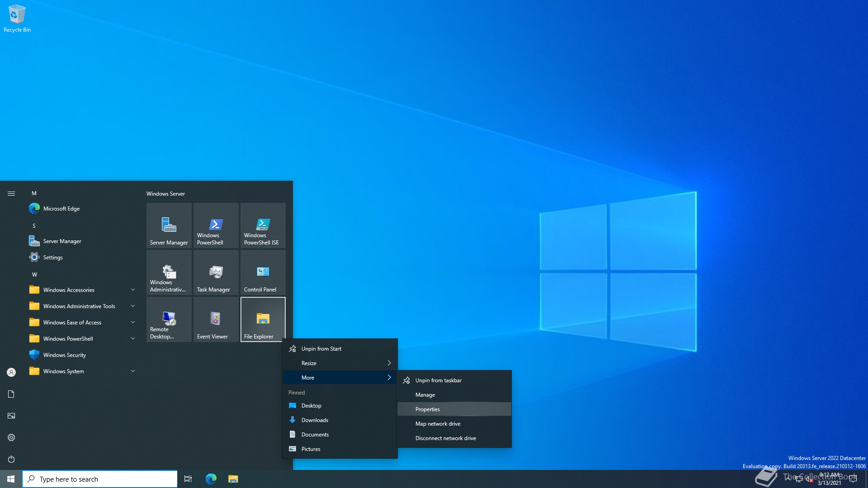Viewport: 868px width, 488px height.
Task: Open Documents from the Start sidebar icon
Action: pos(11,394)
